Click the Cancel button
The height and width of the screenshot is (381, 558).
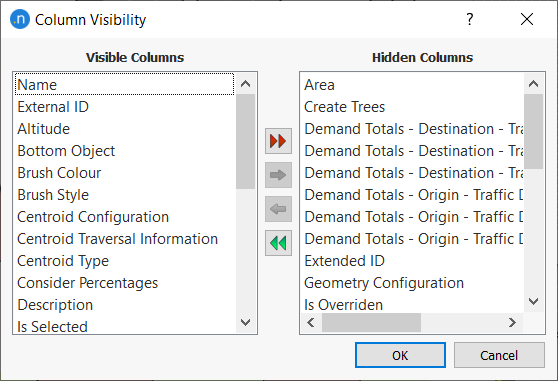point(499,355)
